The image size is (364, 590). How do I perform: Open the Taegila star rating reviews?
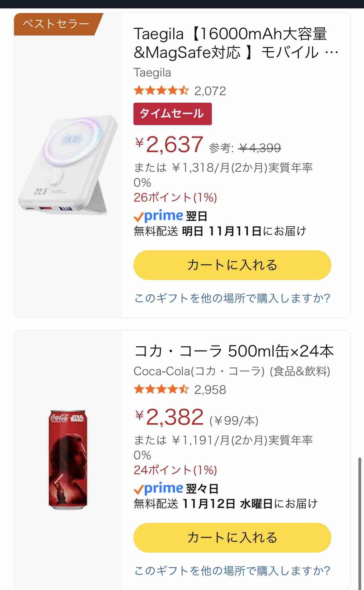coord(161,91)
